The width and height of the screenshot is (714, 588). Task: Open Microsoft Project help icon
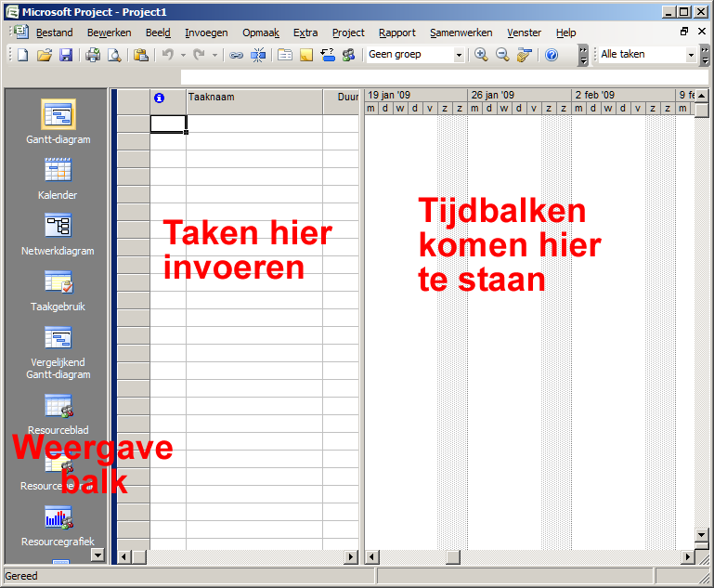tap(552, 55)
